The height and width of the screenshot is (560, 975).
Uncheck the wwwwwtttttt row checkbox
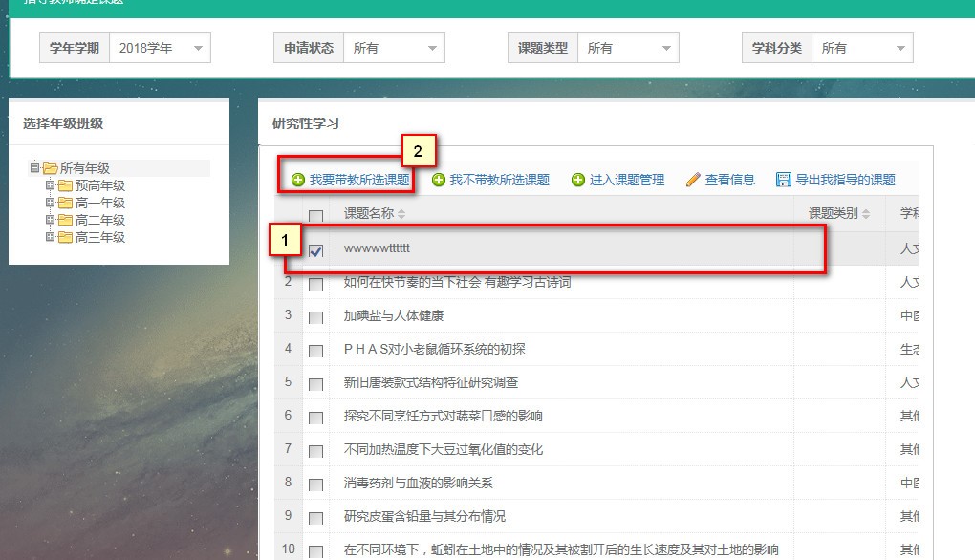coord(316,250)
